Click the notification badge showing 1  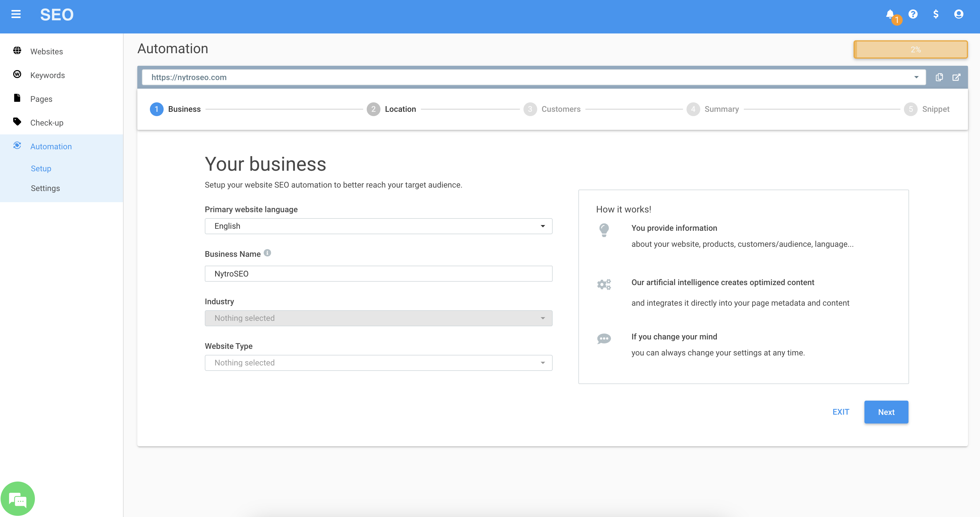(x=897, y=20)
